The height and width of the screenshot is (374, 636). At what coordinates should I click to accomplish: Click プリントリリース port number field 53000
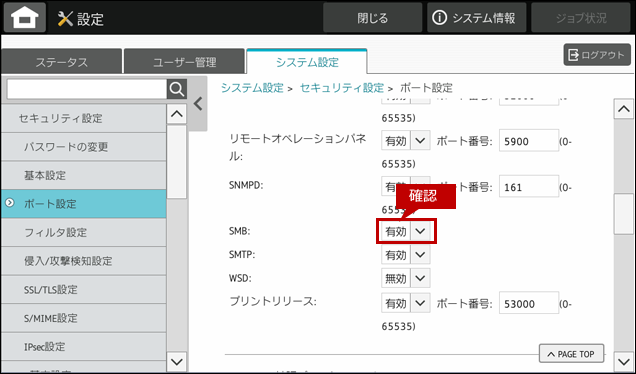click(529, 303)
